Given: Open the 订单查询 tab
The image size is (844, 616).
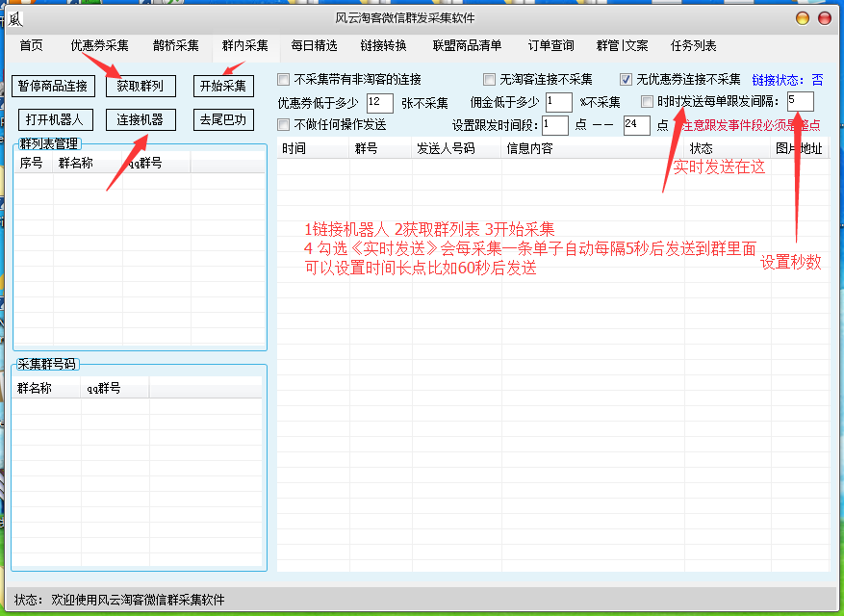Looking at the screenshot, I should point(550,46).
